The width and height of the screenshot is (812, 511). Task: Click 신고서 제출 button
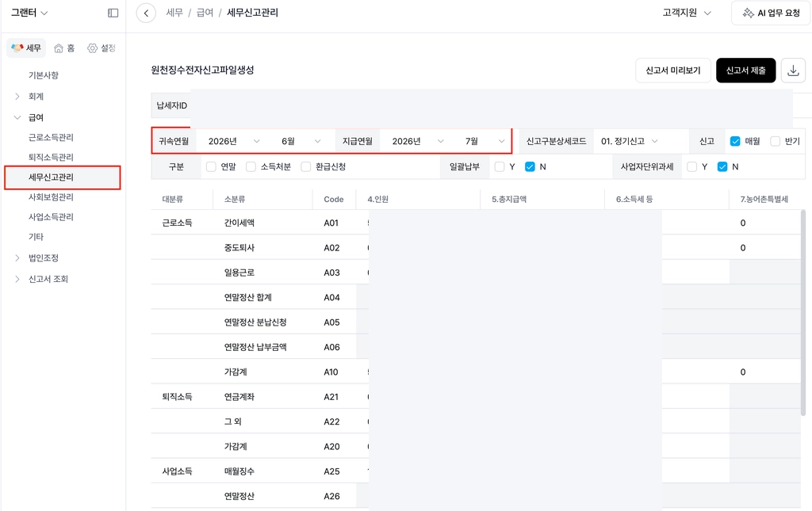pyautogui.click(x=745, y=71)
